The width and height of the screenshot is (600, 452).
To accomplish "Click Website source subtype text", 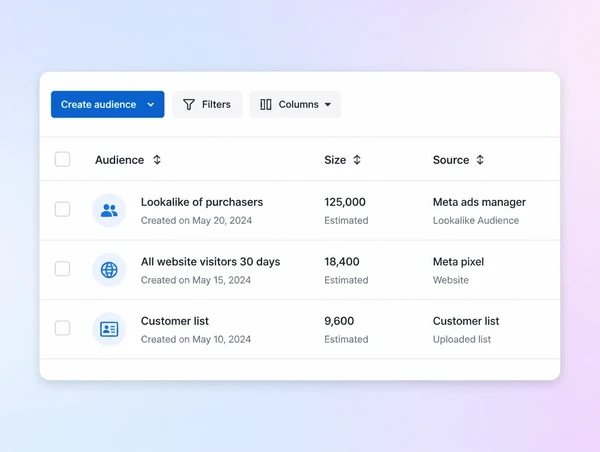I will pos(450,280).
